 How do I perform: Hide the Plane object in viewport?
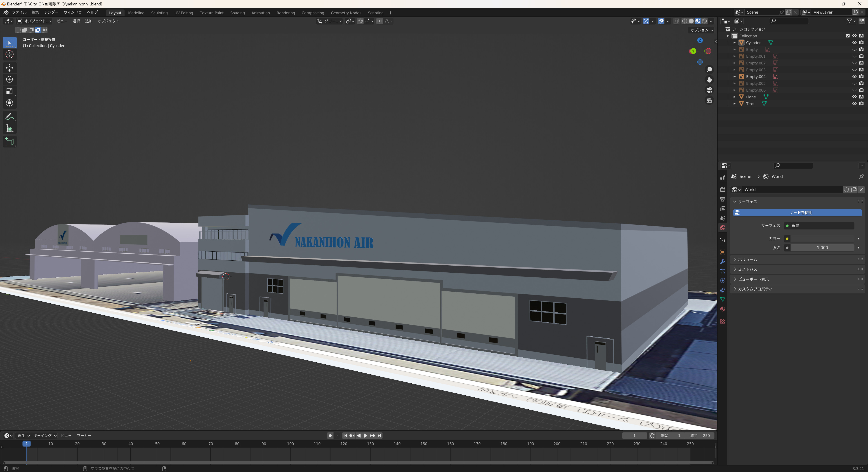854,97
